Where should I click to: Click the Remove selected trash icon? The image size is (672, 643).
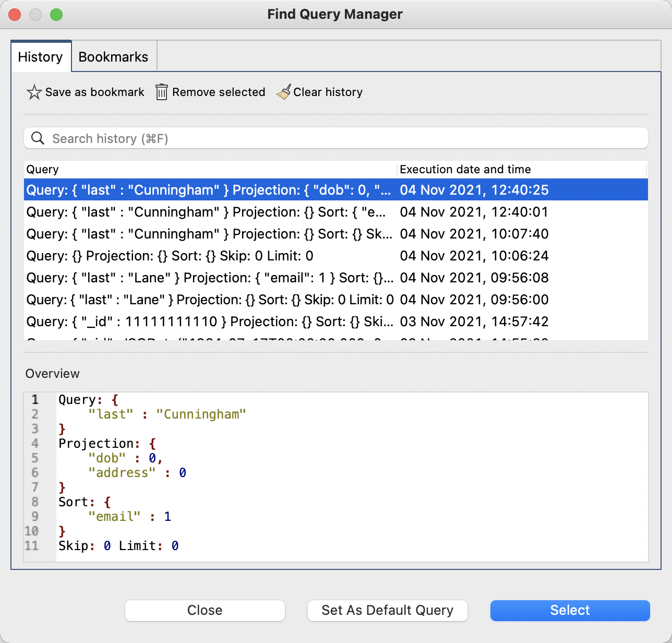[x=162, y=92]
